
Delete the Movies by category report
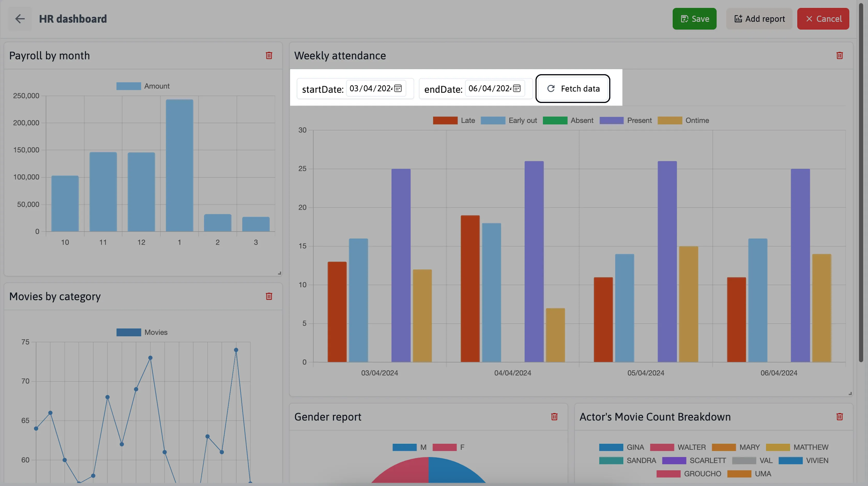point(269,296)
